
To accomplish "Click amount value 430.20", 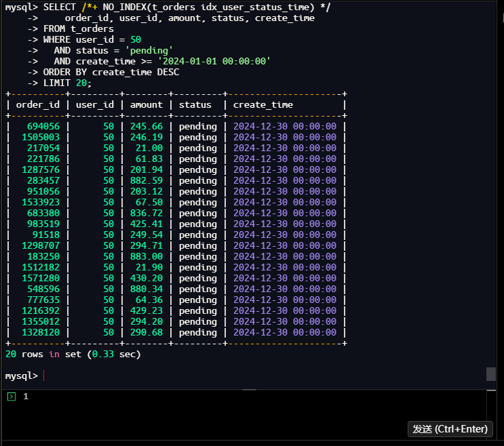I will click(147, 278).
